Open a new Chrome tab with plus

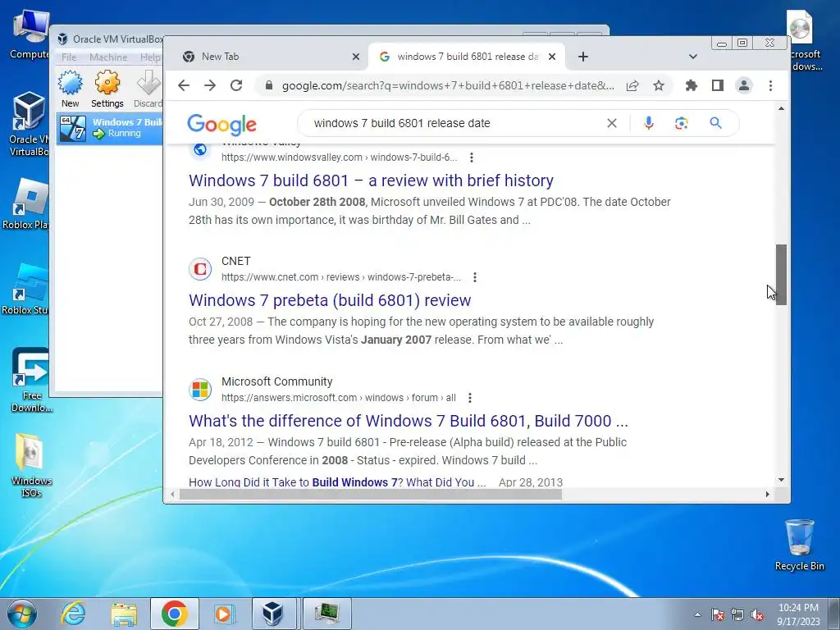coord(583,57)
